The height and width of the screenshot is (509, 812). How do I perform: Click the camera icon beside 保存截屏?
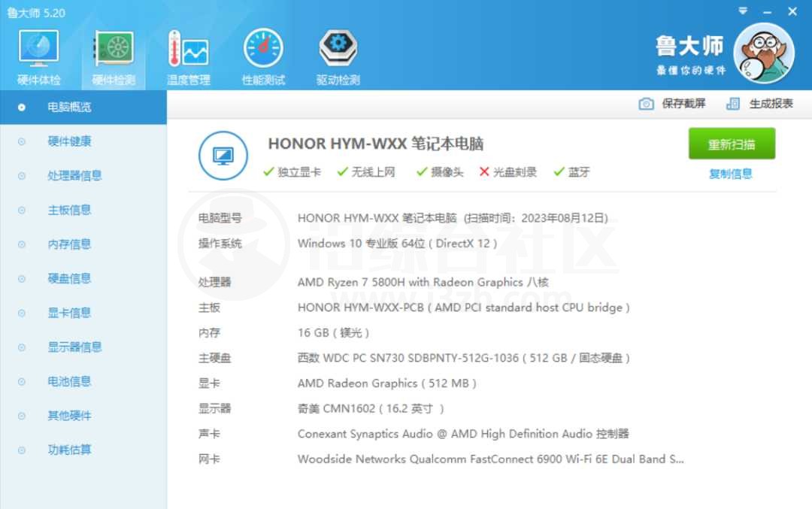pos(646,104)
